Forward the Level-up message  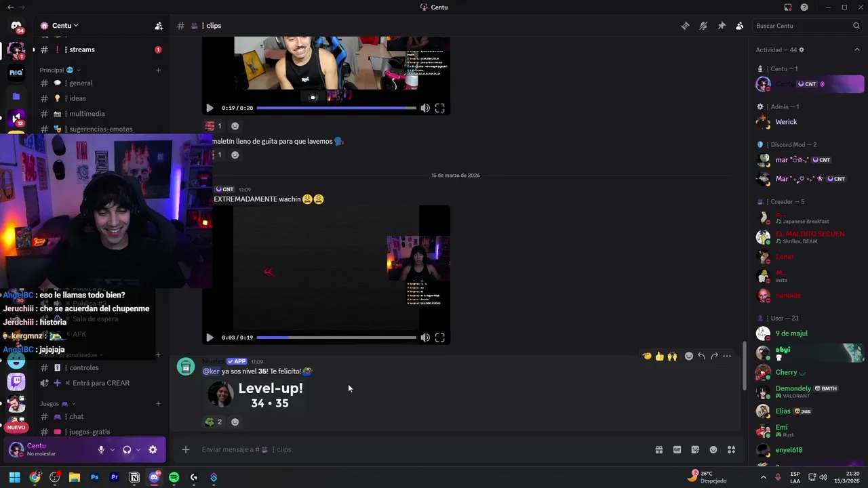[714, 356]
